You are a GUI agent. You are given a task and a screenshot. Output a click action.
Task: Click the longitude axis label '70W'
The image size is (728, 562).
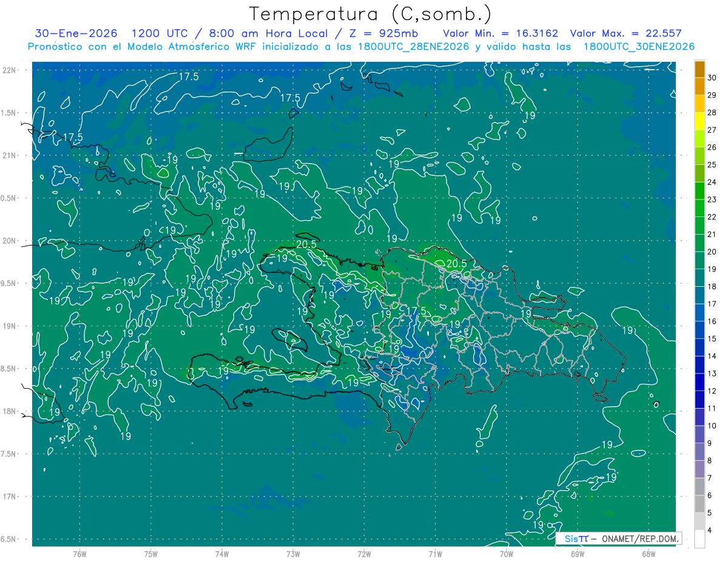point(507,554)
